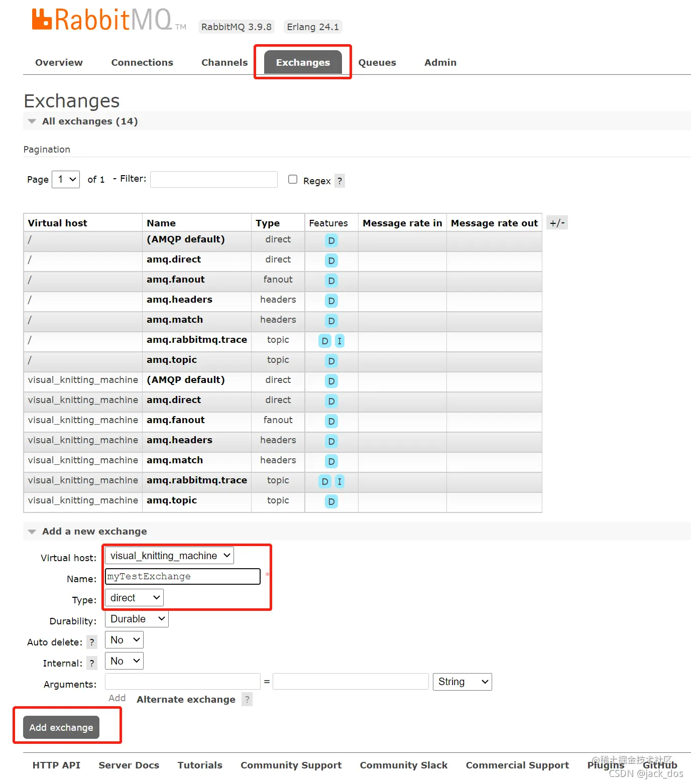Viewport: 691px width, 784px height.
Task: Click the Internal help question mark
Action: pos(92,663)
